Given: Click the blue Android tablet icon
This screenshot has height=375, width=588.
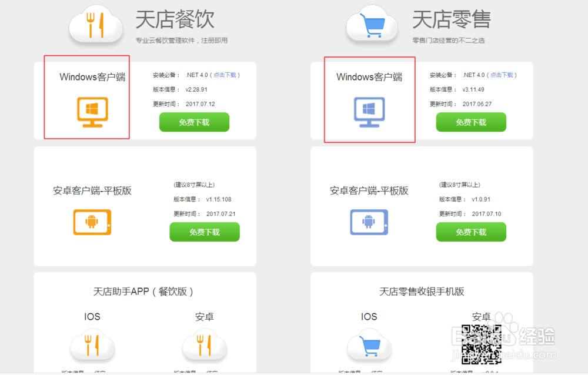Looking at the screenshot, I should coord(369,222).
